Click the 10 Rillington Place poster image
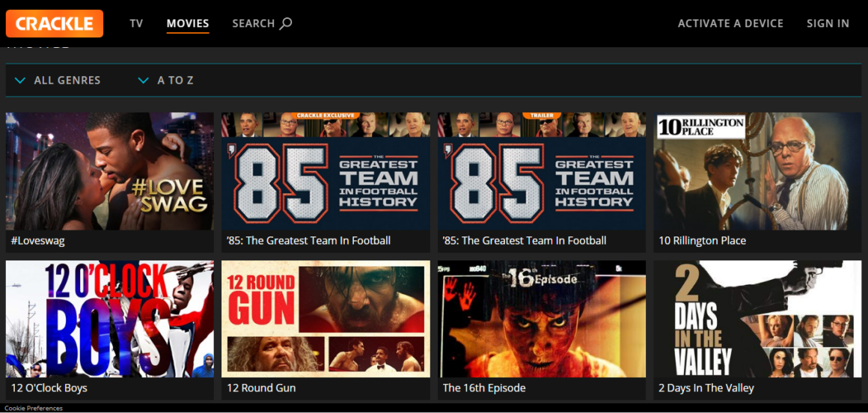The image size is (868, 413). point(757,171)
